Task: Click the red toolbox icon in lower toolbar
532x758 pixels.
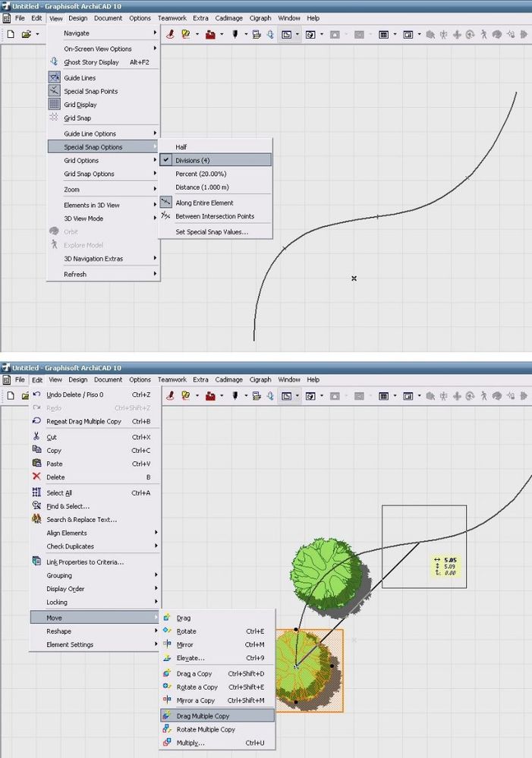Action: pyautogui.click(x=210, y=396)
